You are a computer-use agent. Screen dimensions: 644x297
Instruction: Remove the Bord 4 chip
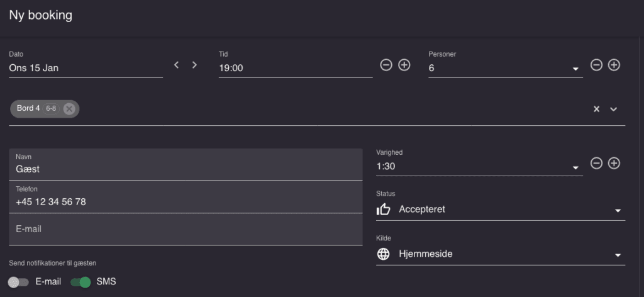(69, 109)
